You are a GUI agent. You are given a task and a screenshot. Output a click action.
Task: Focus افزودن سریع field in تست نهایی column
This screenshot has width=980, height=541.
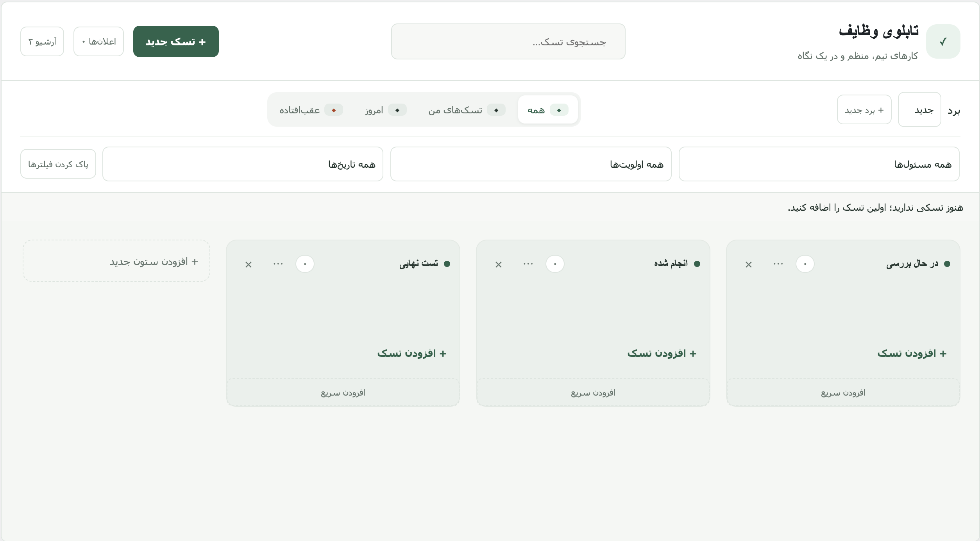tap(343, 392)
